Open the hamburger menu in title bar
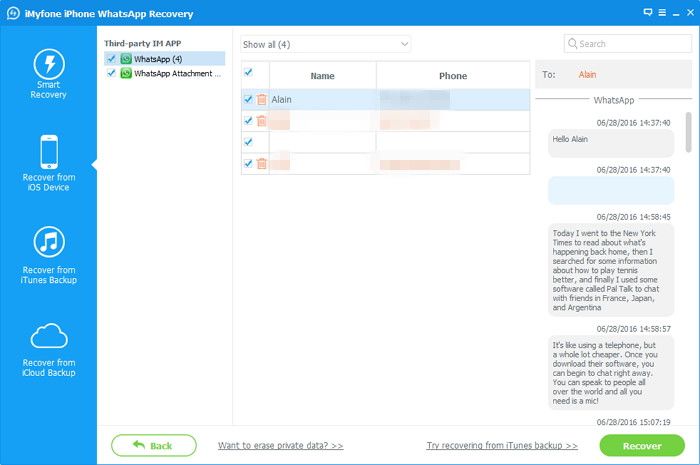Viewport: 700px width, 465px height. [x=662, y=12]
